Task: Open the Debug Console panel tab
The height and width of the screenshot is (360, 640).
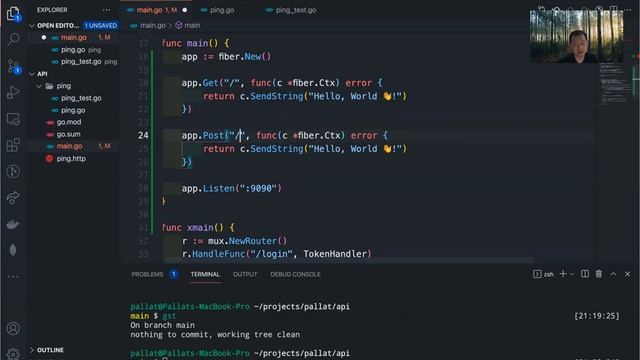Action: point(295,274)
